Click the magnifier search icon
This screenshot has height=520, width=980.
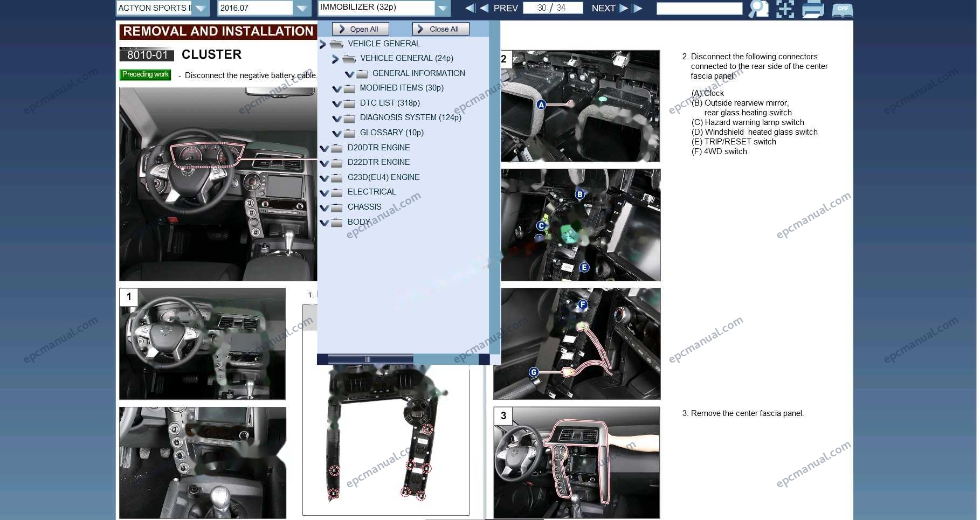[758, 9]
